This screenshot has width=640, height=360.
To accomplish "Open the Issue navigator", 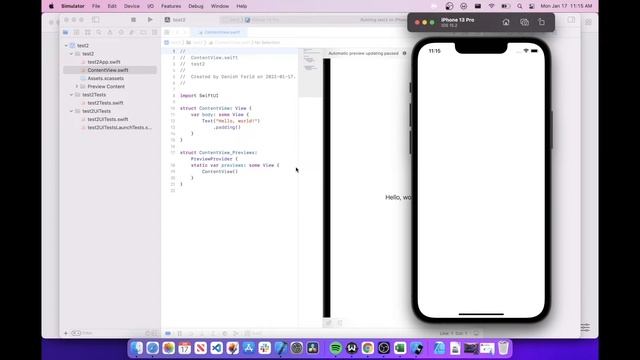I will click(110, 32).
